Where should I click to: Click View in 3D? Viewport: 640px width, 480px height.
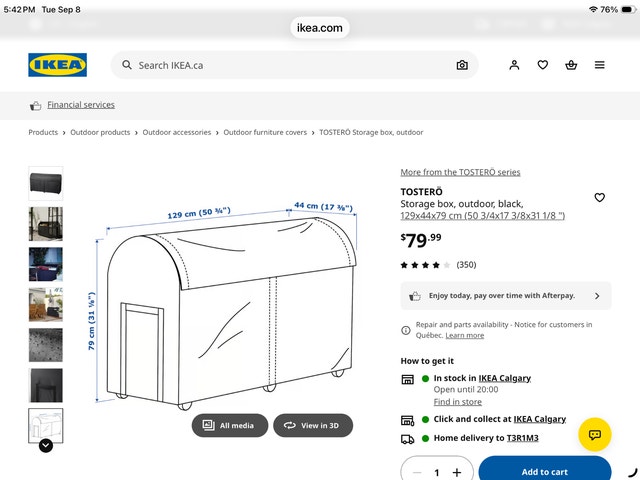tap(313, 425)
